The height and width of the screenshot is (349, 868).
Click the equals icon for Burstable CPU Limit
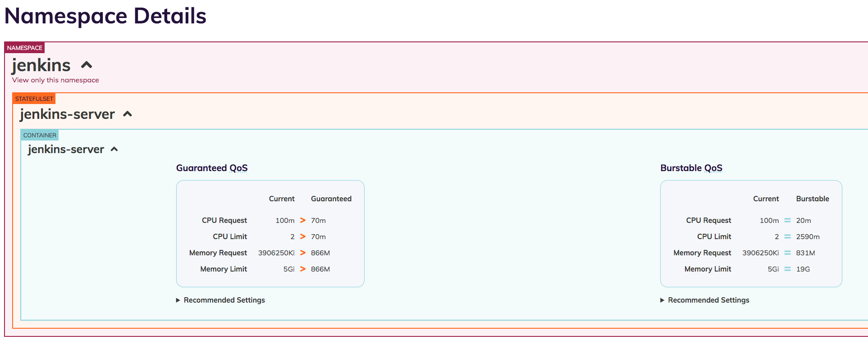pos(787,236)
